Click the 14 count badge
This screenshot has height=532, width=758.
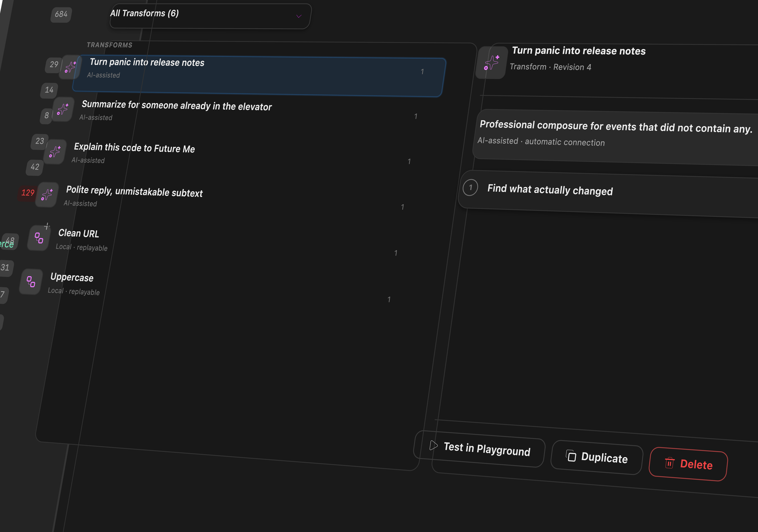[x=49, y=90]
